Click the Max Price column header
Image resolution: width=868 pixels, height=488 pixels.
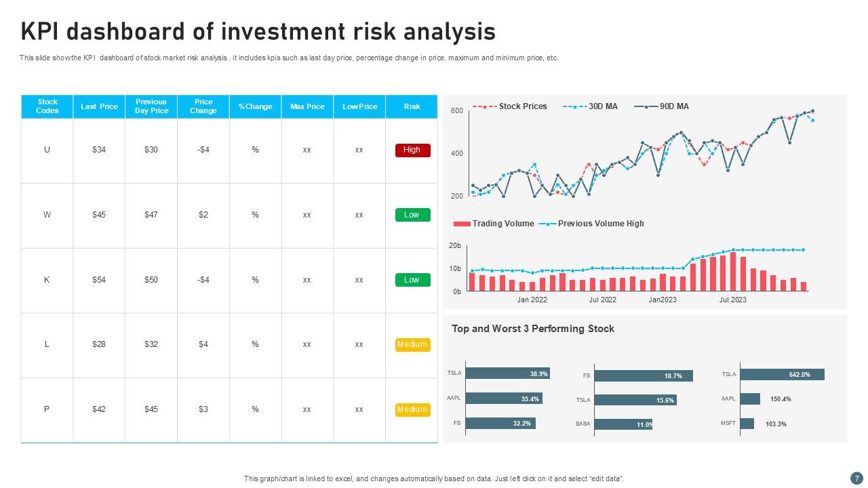[x=307, y=106]
